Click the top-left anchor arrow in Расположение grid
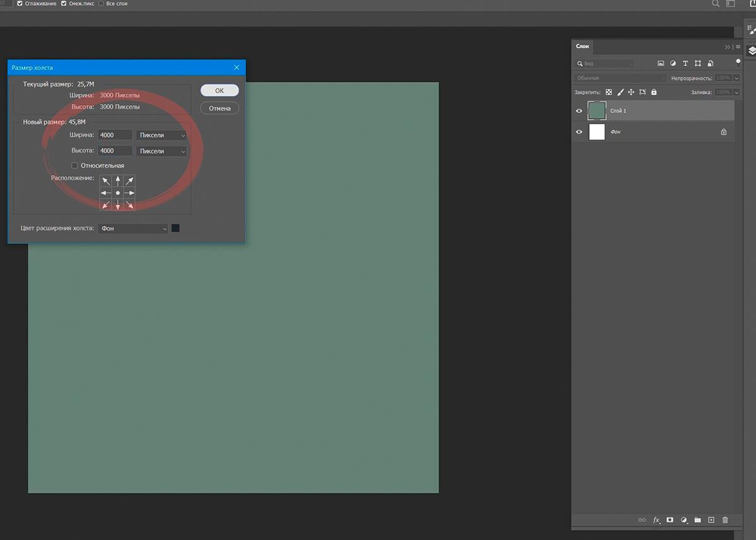This screenshot has width=756, height=540. tap(106, 181)
